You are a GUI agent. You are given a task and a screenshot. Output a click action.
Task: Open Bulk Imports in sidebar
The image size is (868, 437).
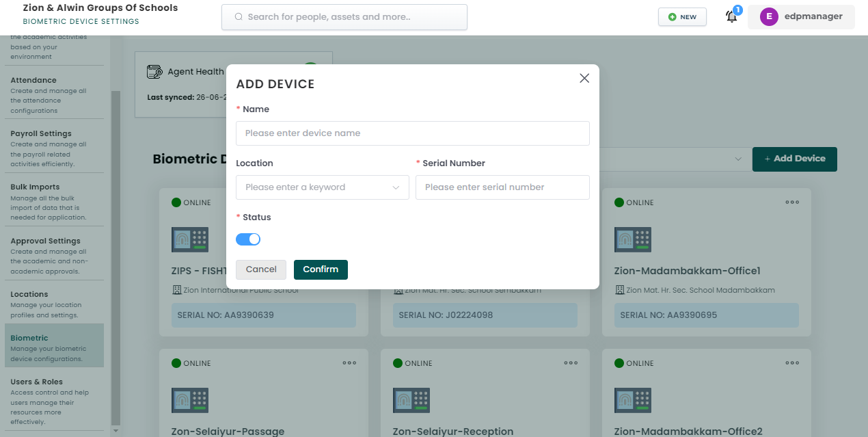point(54,202)
